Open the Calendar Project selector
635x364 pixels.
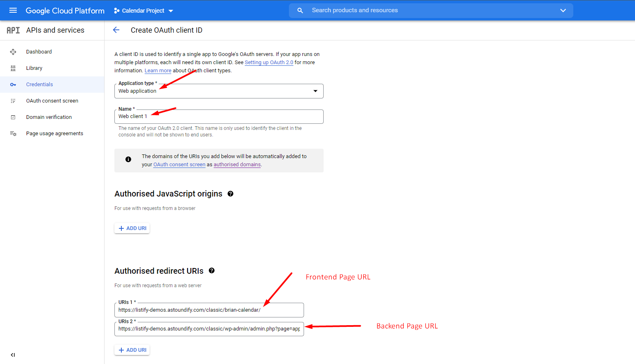pos(143,10)
